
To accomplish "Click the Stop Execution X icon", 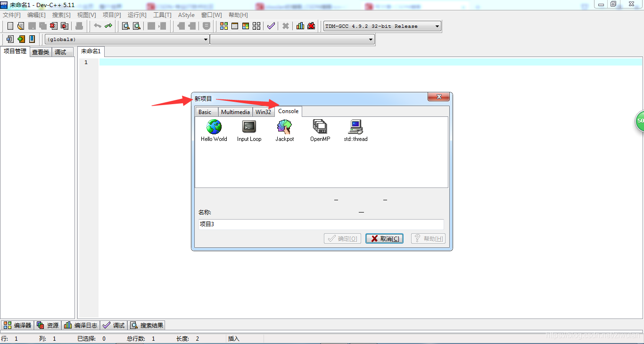I will pyautogui.click(x=286, y=26).
